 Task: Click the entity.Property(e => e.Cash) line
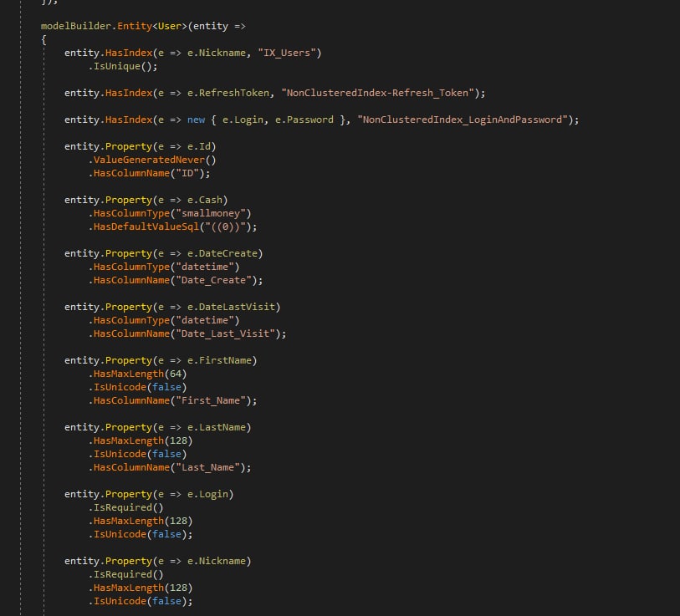click(x=146, y=200)
